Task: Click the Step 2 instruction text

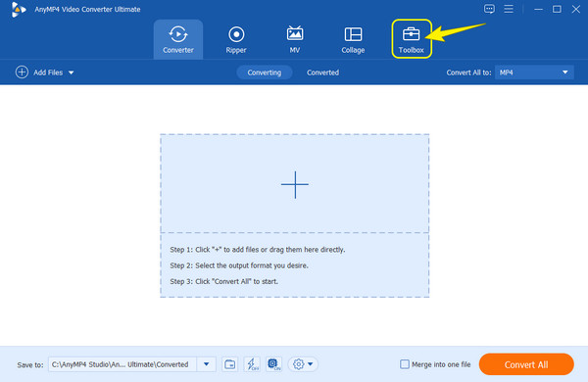Action: pos(239,265)
